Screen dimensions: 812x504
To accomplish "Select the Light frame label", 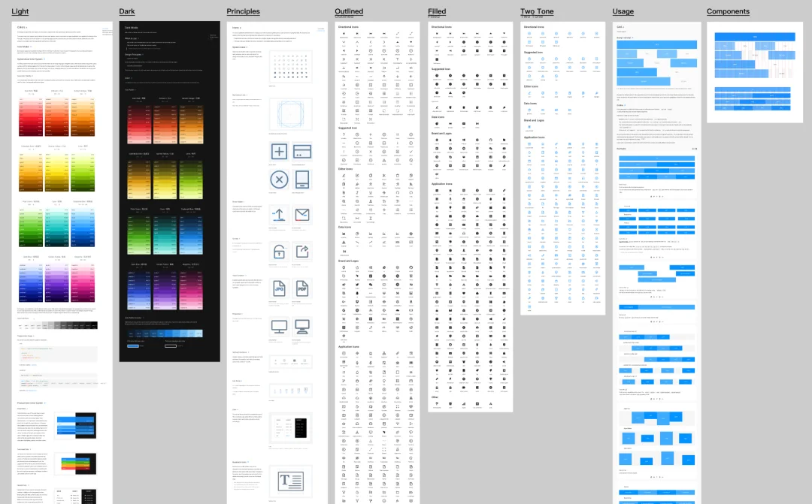I will coord(20,11).
